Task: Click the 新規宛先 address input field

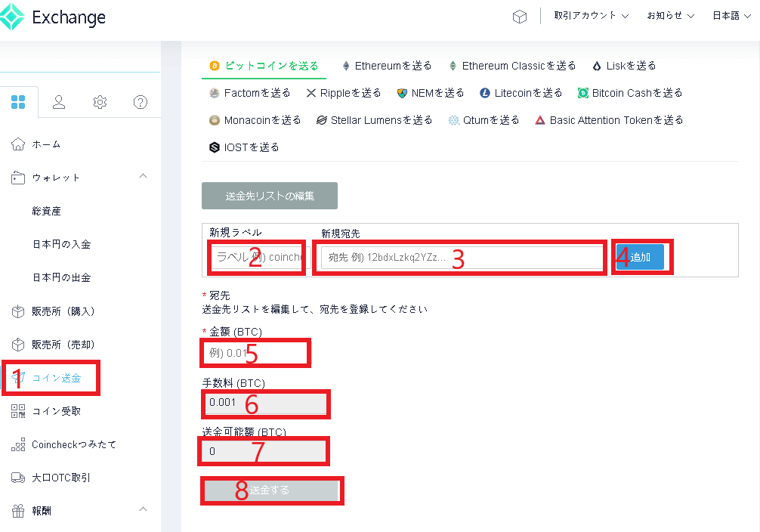Action: click(462, 257)
